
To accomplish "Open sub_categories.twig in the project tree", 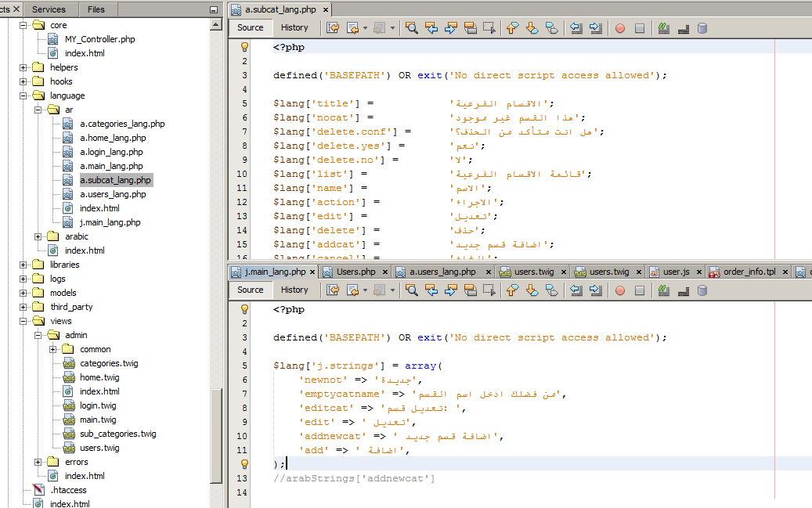I will 117,434.
